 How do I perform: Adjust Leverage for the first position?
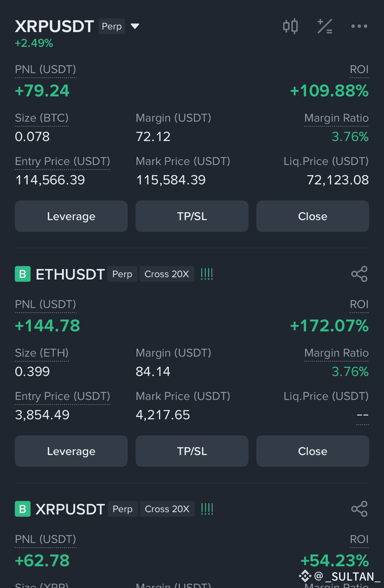[x=71, y=216]
